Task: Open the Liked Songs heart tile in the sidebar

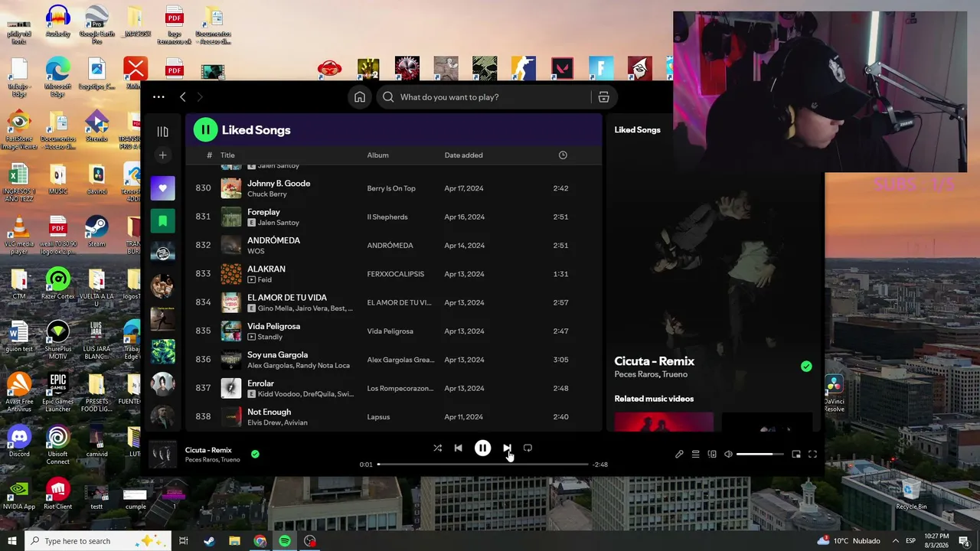Action: tap(162, 188)
